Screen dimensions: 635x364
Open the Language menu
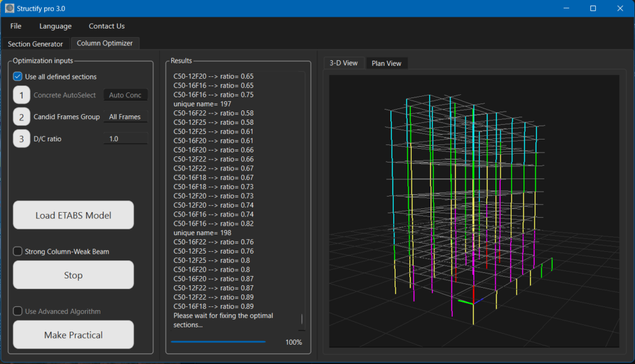[55, 26]
